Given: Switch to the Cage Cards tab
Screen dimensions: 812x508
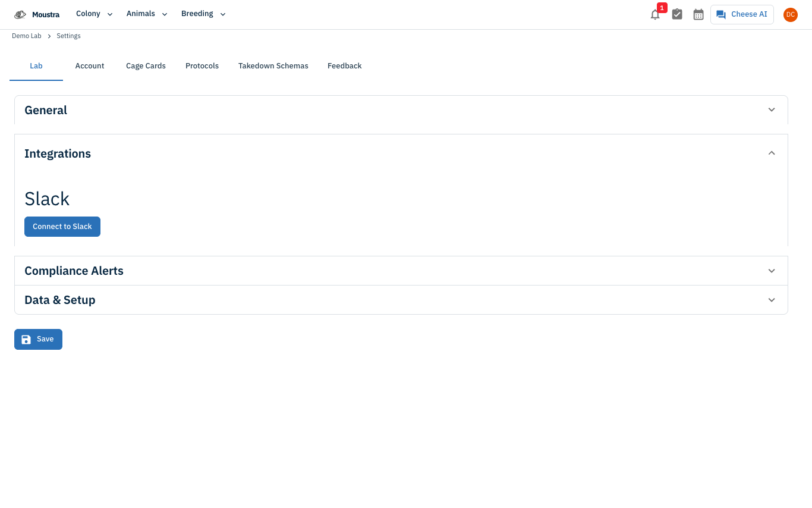Looking at the screenshot, I should pos(146,66).
